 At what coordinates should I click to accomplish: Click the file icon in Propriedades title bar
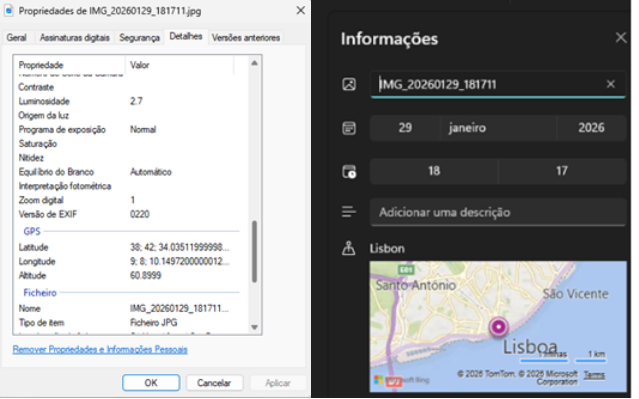pos(9,11)
